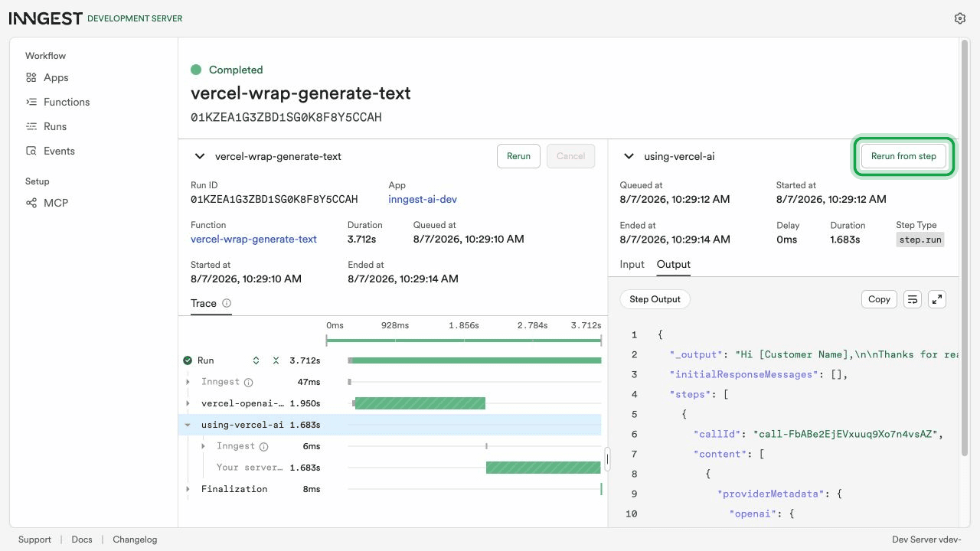
Task: Click the panel divider resize handle
Action: point(608,458)
